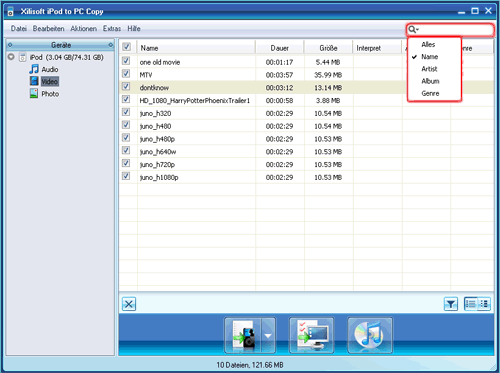Select the dontknow file name
500x373 pixels.
click(154, 88)
